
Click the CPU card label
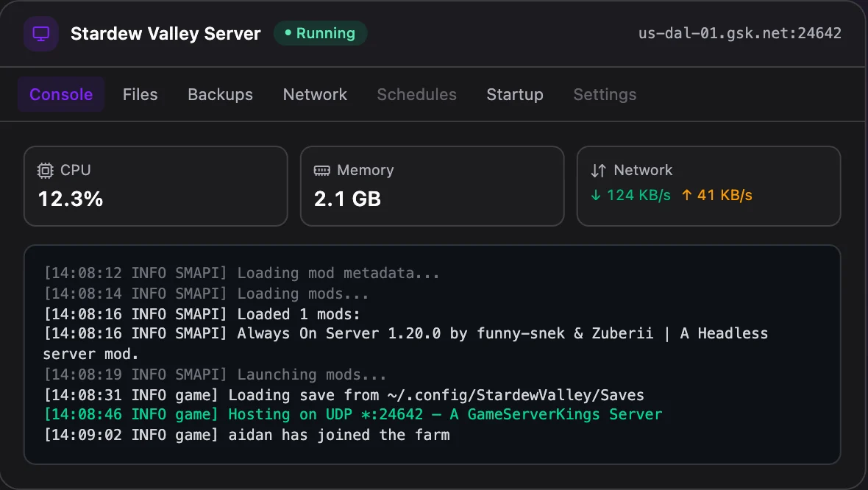click(x=75, y=170)
